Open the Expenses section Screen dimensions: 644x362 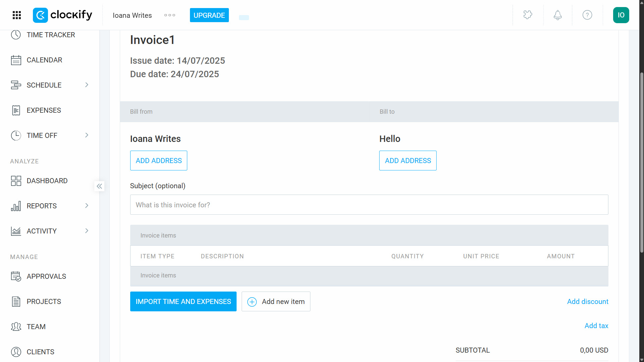coord(44,110)
